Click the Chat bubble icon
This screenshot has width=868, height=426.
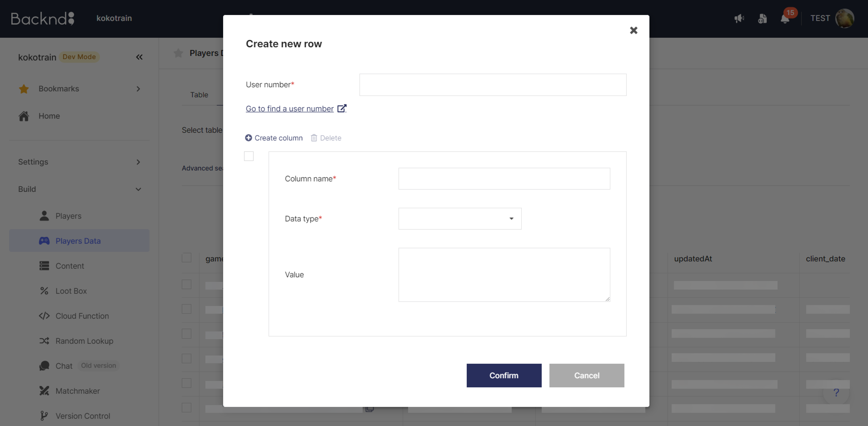click(44, 366)
